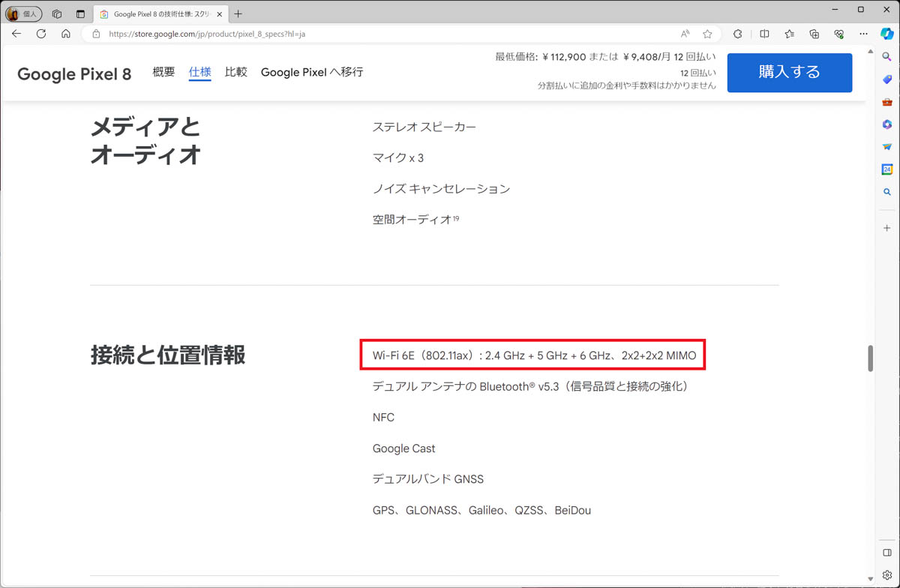
Task: Click the NFC text
Action: 383,418
